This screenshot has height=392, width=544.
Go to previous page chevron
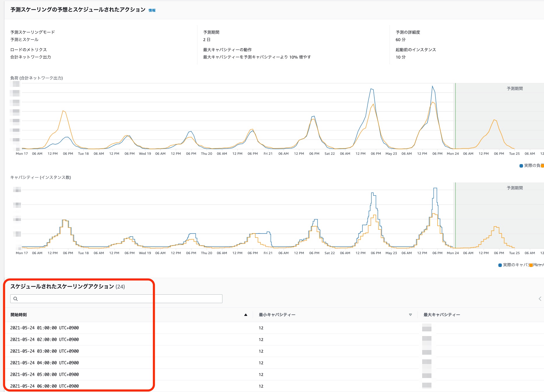540,299
